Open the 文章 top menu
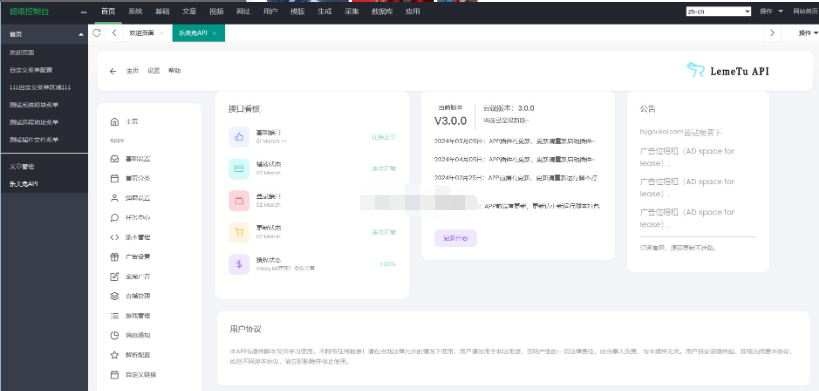This screenshot has height=391, width=819. click(189, 11)
